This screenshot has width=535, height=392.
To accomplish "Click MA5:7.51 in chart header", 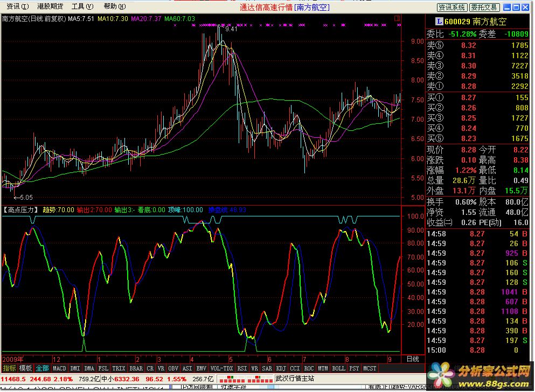I will (x=81, y=19).
